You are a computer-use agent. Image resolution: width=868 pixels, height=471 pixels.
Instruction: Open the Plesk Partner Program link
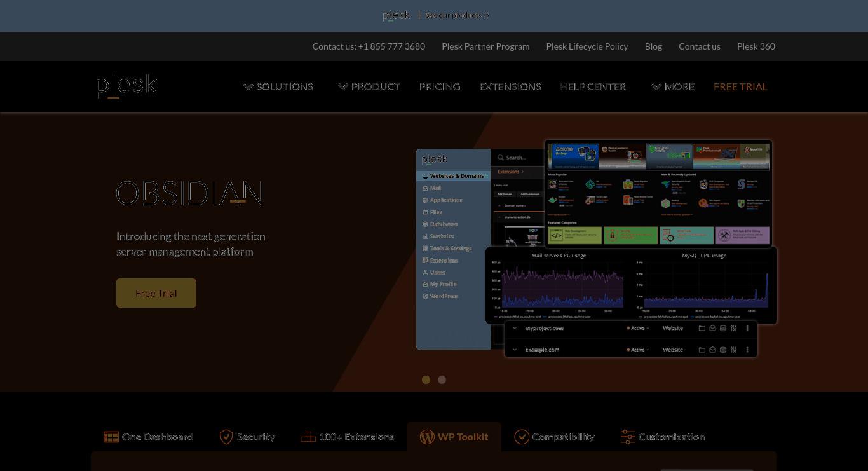pos(485,46)
